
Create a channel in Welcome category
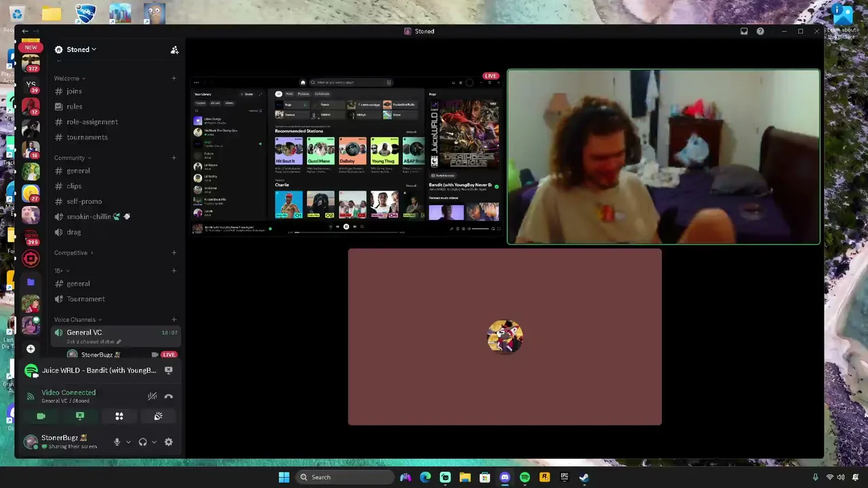click(174, 79)
